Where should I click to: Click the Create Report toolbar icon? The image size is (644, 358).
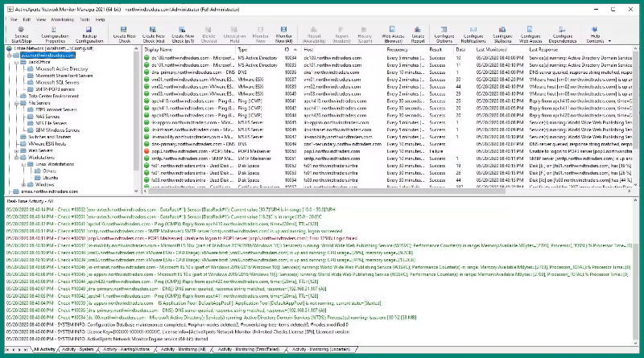coord(418,30)
